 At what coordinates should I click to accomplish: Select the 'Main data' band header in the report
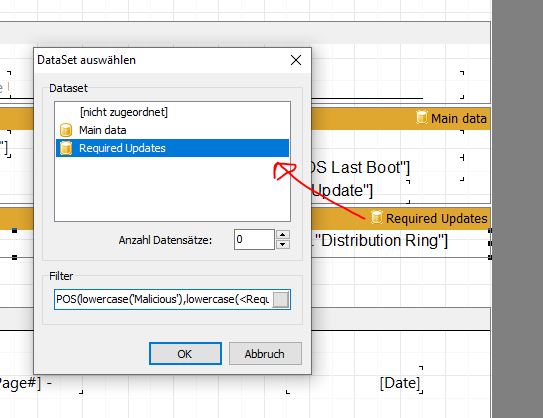[x=401, y=118]
